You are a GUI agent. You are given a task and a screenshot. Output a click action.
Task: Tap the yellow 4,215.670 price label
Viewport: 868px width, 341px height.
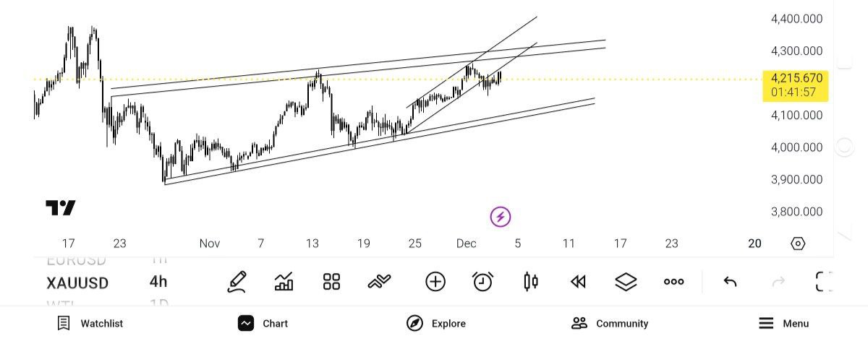(796, 85)
